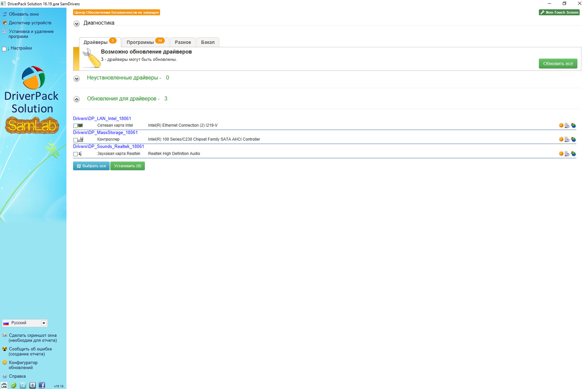
Task: Click the SamLab icon in the bottom bar
Action: (x=4, y=385)
